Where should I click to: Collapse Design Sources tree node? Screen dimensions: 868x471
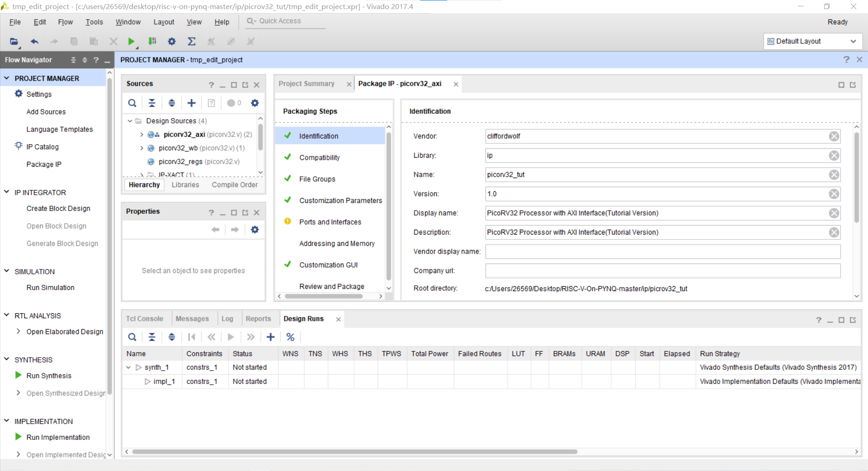[130, 121]
